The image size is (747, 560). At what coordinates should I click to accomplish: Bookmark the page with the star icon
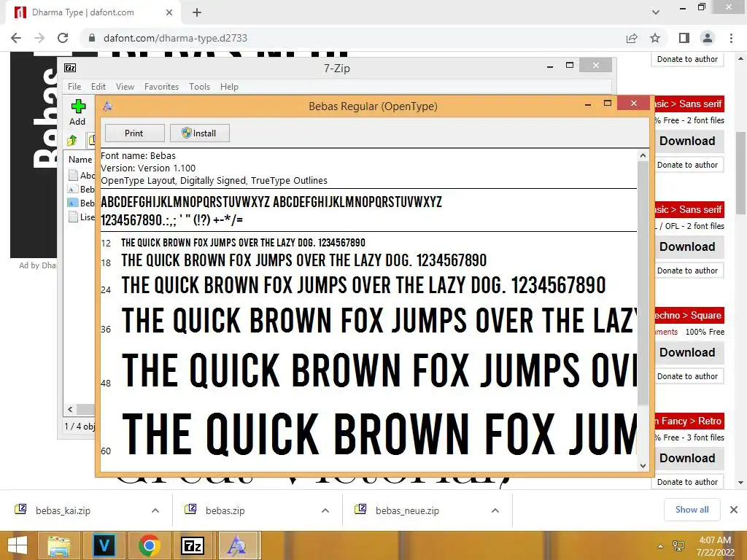pos(655,38)
